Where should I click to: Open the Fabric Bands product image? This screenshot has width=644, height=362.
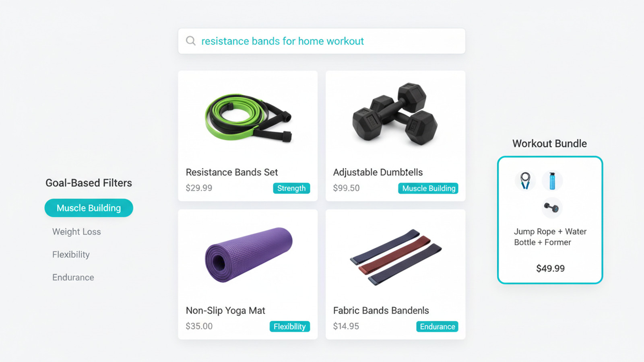point(396,257)
